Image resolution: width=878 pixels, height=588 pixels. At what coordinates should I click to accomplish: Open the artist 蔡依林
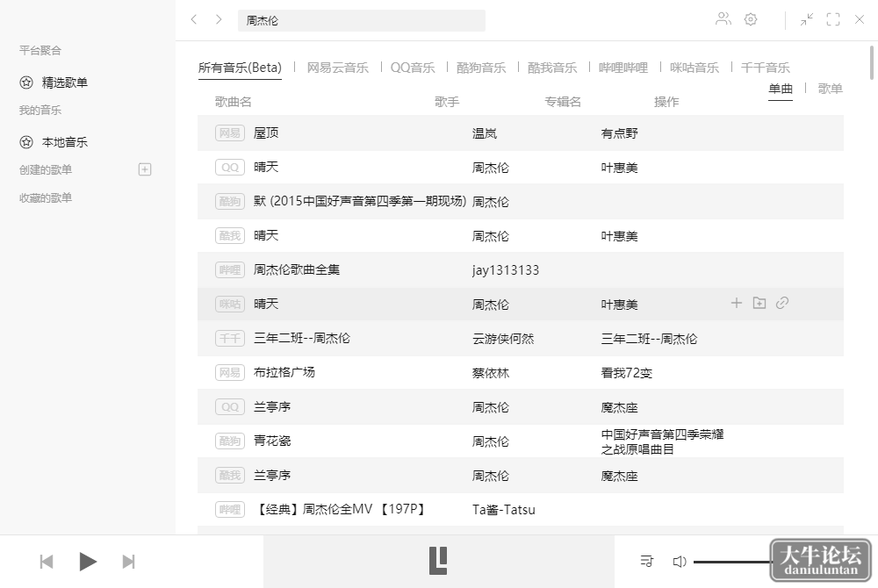[491, 373]
